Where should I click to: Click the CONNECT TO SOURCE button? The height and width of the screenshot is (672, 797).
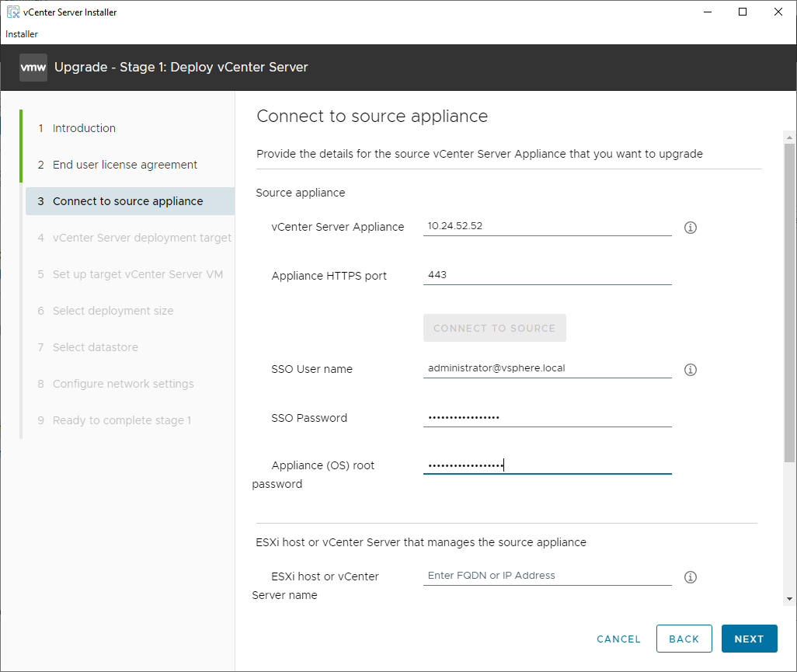494,328
